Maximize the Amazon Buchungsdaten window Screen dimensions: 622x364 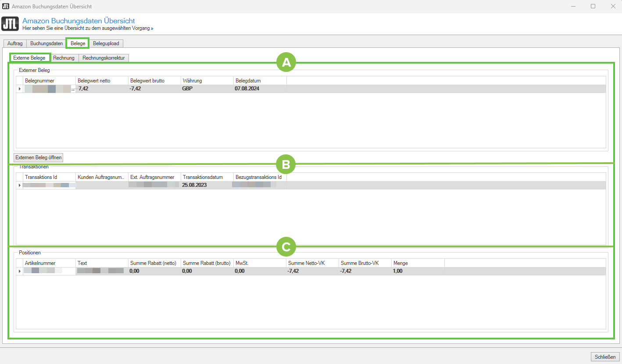(x=593, y=6)
